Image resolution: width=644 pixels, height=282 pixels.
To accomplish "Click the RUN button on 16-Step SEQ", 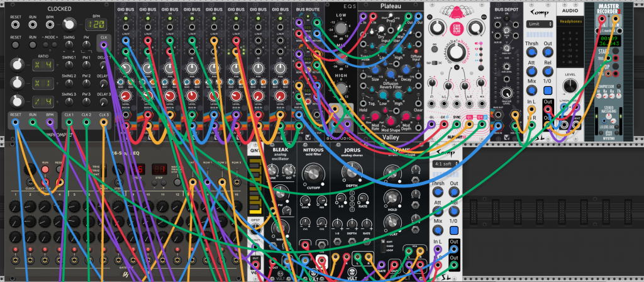I will [x=45, y=169].
